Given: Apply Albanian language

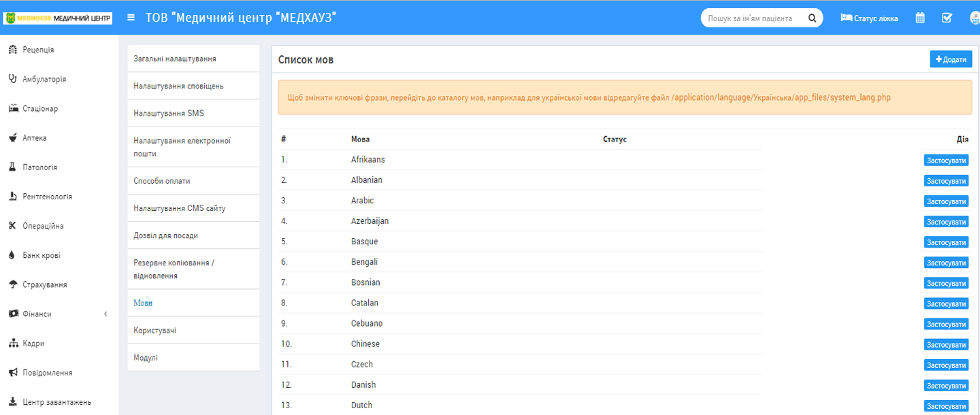Looking at the screenshot, I should coord(946,181).
